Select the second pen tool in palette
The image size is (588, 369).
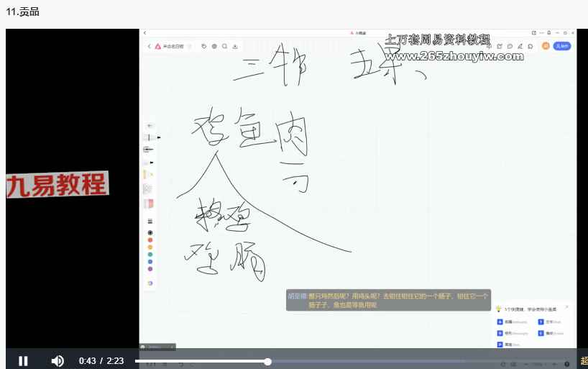point(149,150)
